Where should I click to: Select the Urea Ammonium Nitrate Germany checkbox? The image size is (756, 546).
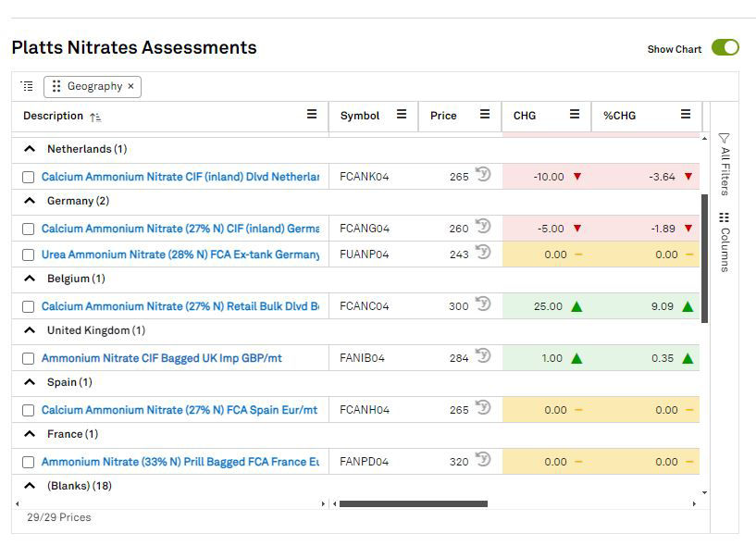tap(29, 254)
